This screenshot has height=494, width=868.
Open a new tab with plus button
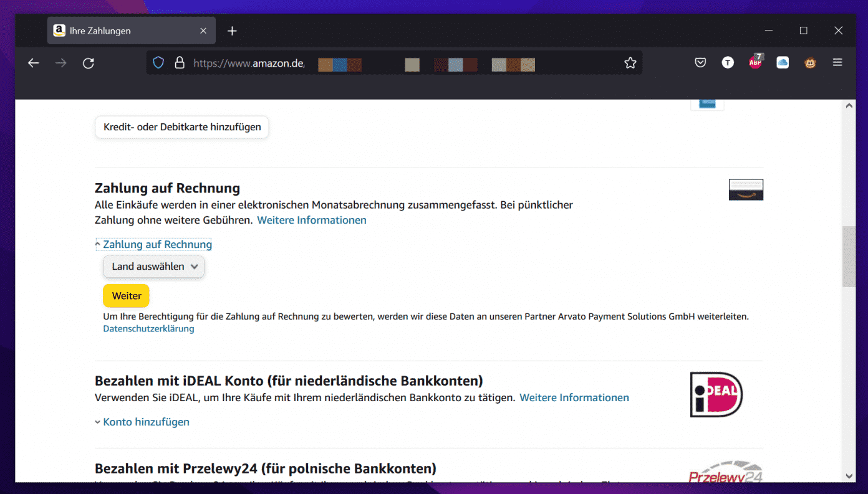[x=232, y=31]
